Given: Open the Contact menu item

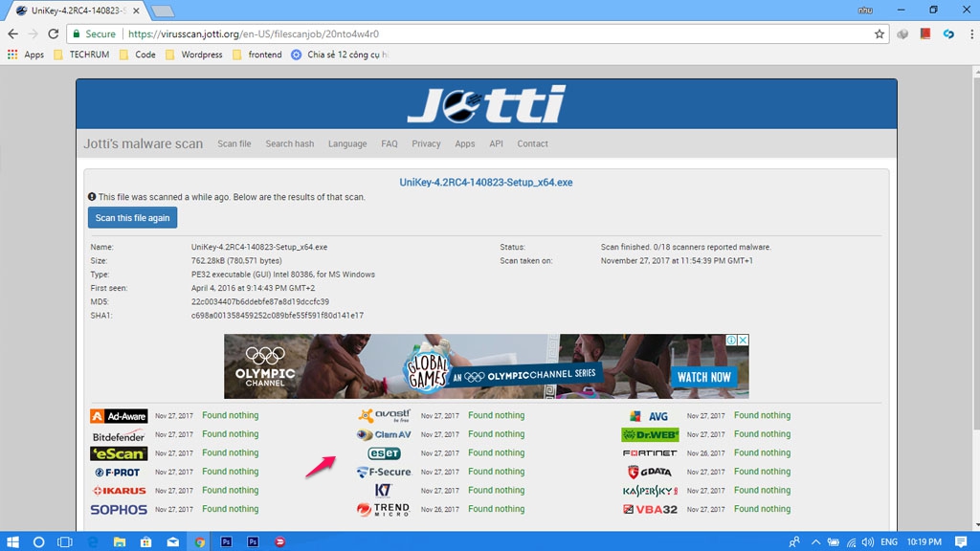Looking at the screenshot, I should (532, 143).
